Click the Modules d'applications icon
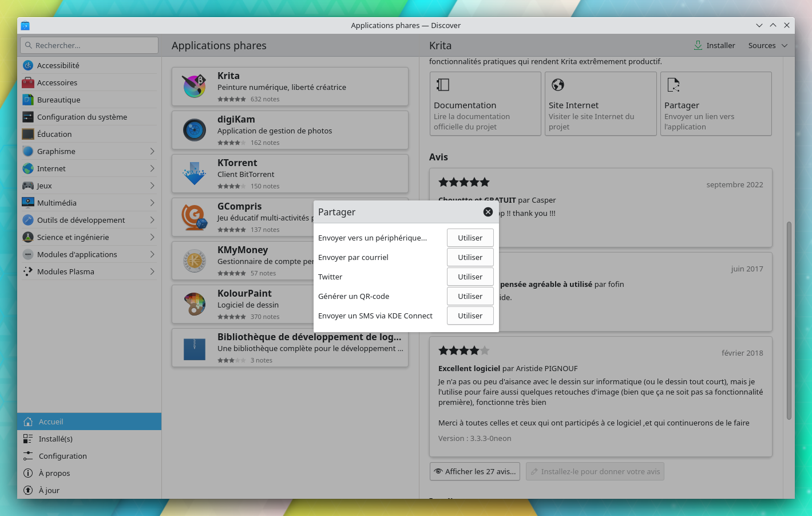The width and height of the screenshot is (812, 516). [28, 254]
